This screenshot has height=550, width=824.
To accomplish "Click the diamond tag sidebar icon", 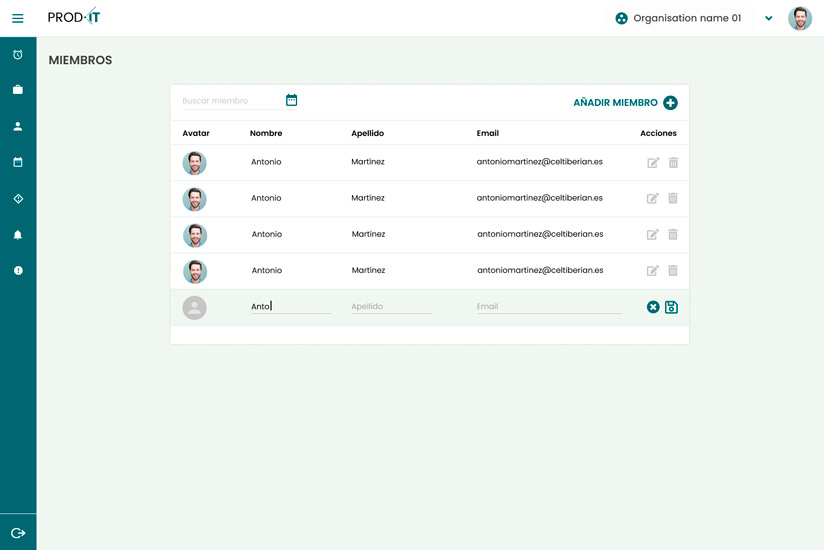I will pos(18,199).
